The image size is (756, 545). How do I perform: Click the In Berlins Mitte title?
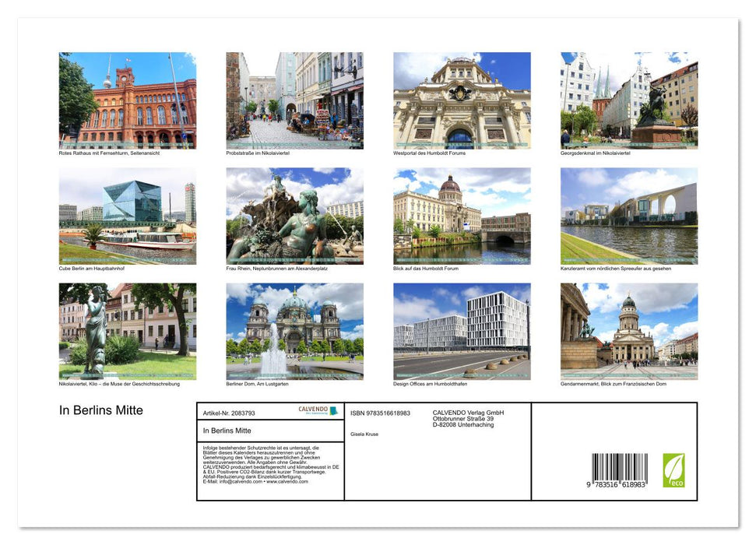pyautogui.click(x=101, y=409)
